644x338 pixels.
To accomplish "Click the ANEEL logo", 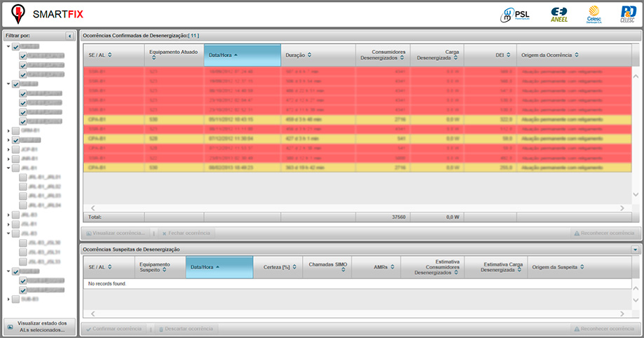I will point(559,14).
